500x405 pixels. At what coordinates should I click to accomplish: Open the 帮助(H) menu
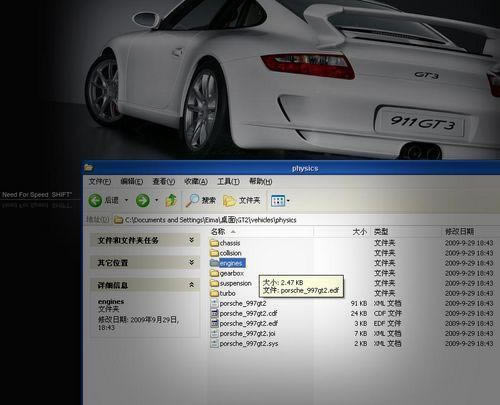click(261, 182)
